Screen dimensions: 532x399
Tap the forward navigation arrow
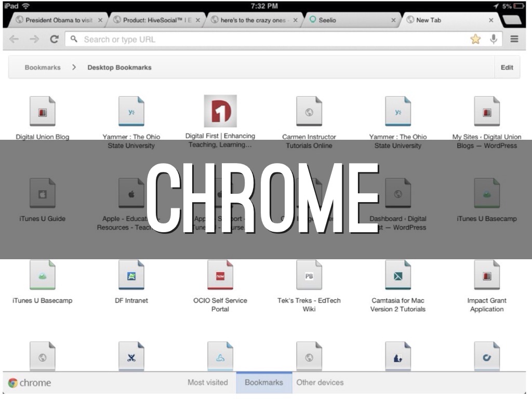point(34,39)
